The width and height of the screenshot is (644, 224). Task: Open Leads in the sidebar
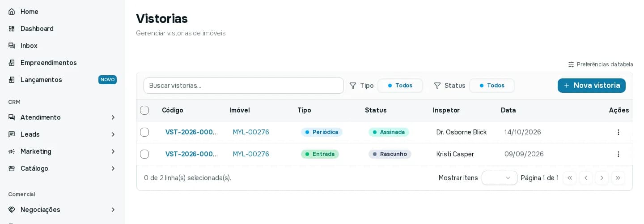(x=62, y=134)
